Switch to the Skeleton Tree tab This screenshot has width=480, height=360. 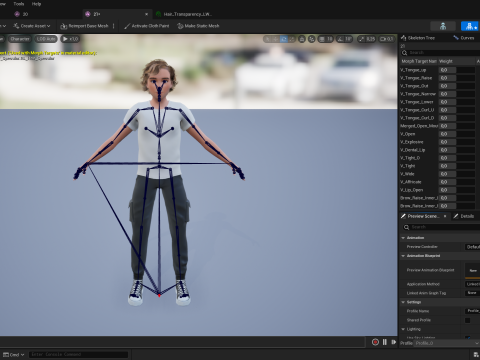[418, 38]
